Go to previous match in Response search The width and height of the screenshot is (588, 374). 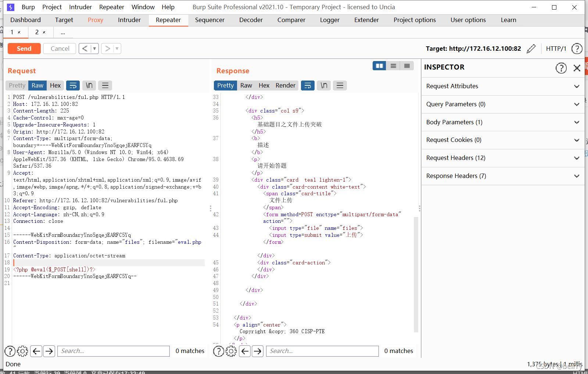[245, 351]
